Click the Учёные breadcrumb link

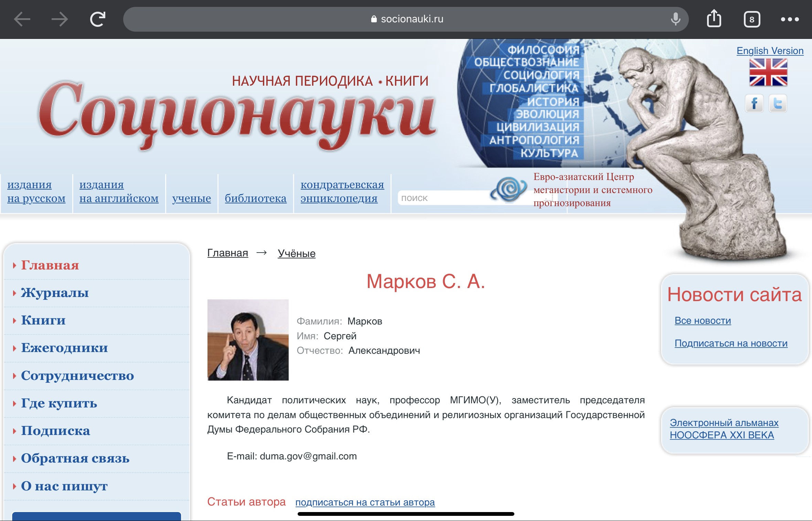(296, 253)
